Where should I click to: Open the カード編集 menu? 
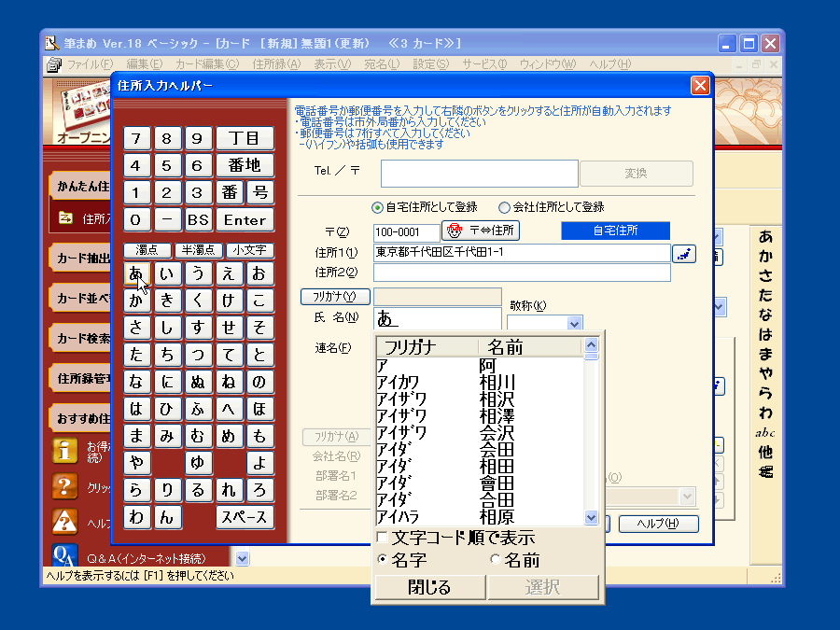pyautogui.click(x=207, y=64)
